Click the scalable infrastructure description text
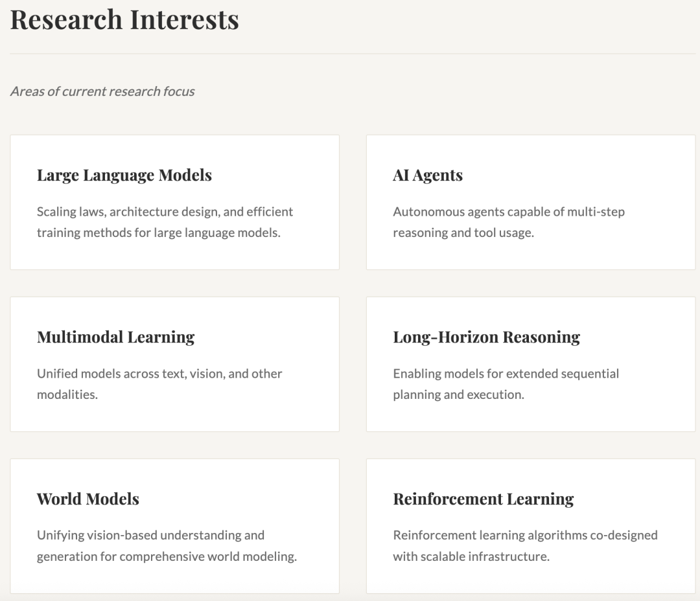This screenshot has width=700, height=601. coord(525,546)
